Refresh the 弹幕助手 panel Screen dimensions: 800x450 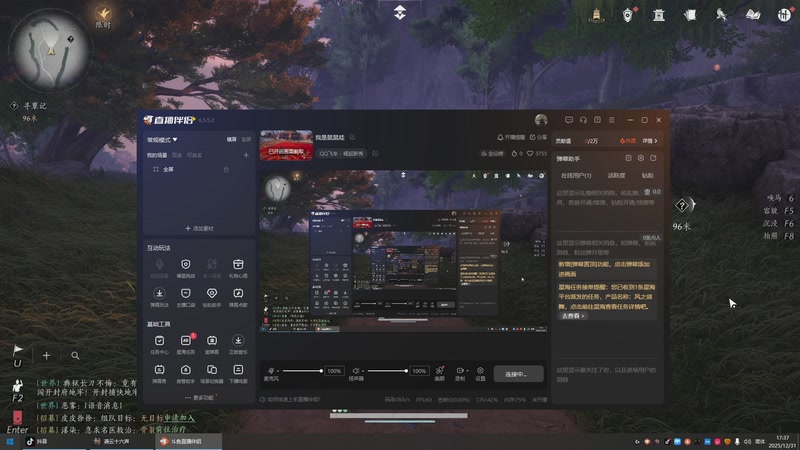[653, 158]
